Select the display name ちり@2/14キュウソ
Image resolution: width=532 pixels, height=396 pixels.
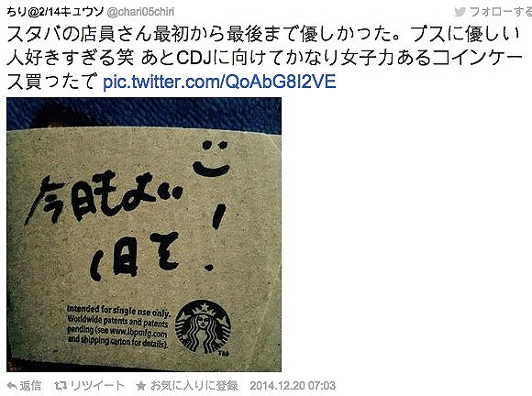pyautogui.click(x=55, y=12)
